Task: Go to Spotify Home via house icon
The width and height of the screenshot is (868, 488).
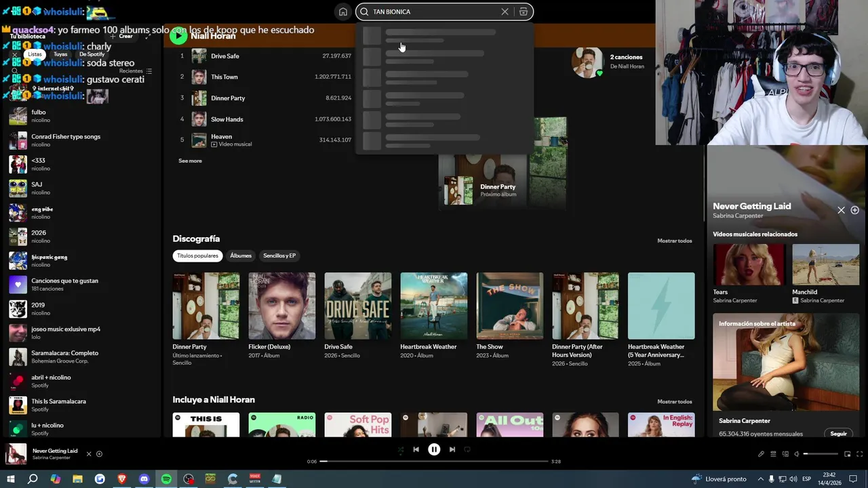Action: [343, 12]
